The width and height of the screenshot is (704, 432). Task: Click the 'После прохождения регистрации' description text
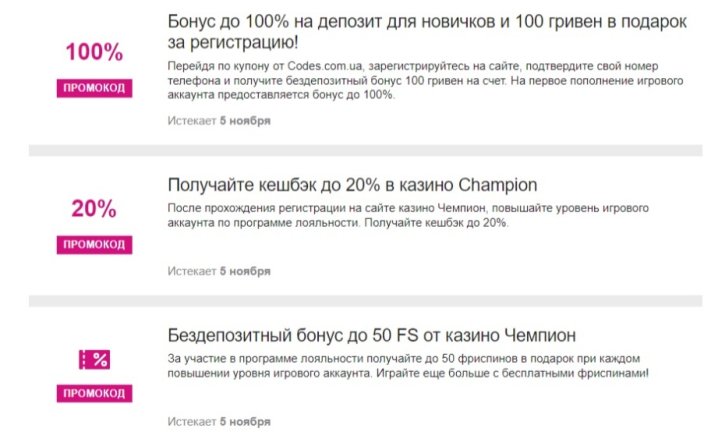click(408, 215)
